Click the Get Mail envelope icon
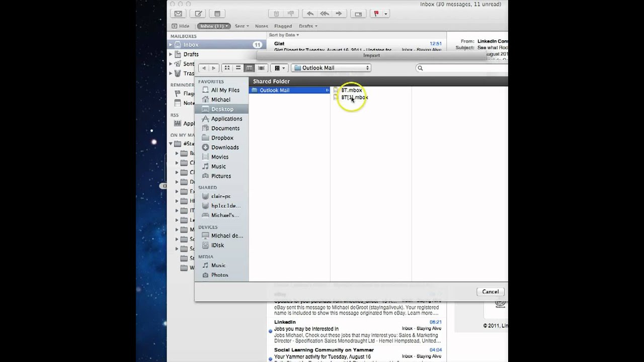The image size is (644, 362). 178,14
